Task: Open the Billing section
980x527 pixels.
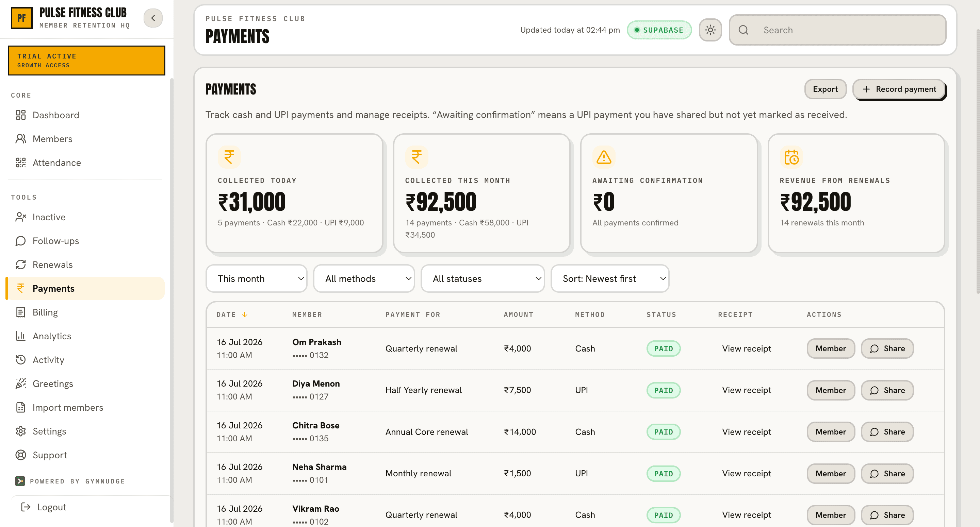Action: tap(86, 312)
